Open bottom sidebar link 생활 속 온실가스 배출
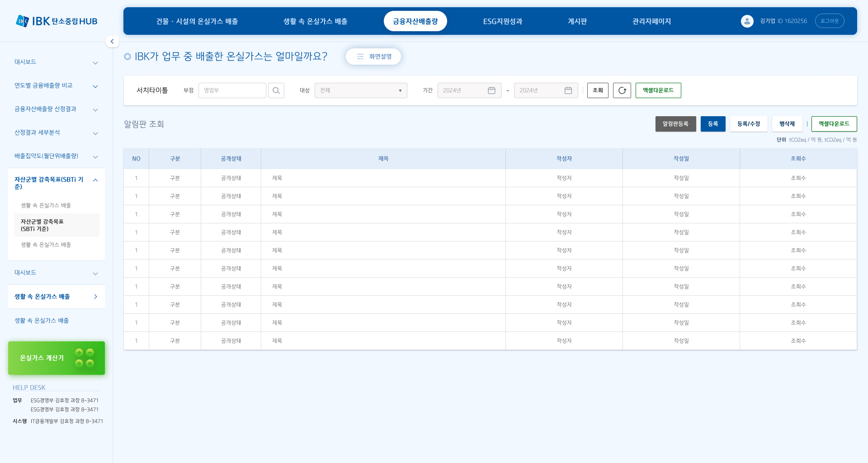 coord(42,321)
